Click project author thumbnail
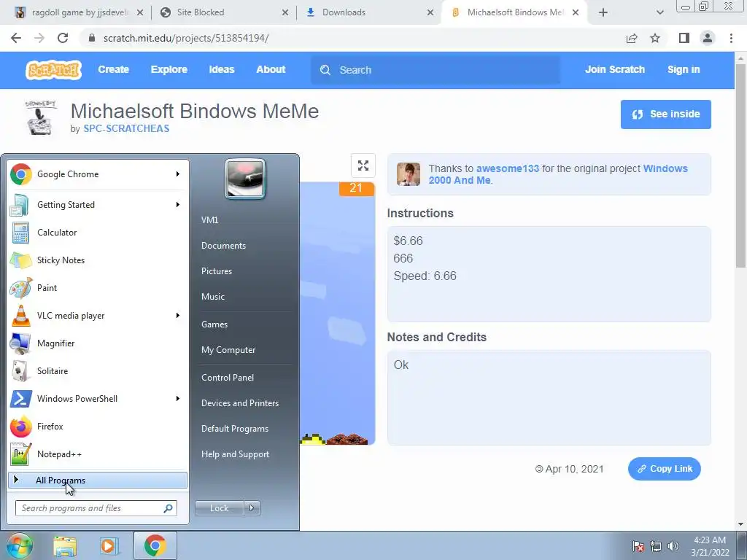Image resolution: width=747 pixels, height=560 pixels. (40, 118)
